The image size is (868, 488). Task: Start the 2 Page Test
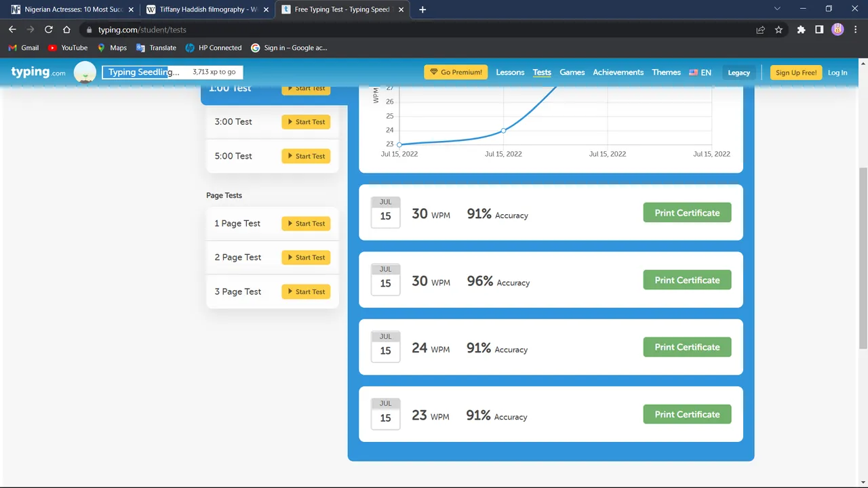(306, 258)
